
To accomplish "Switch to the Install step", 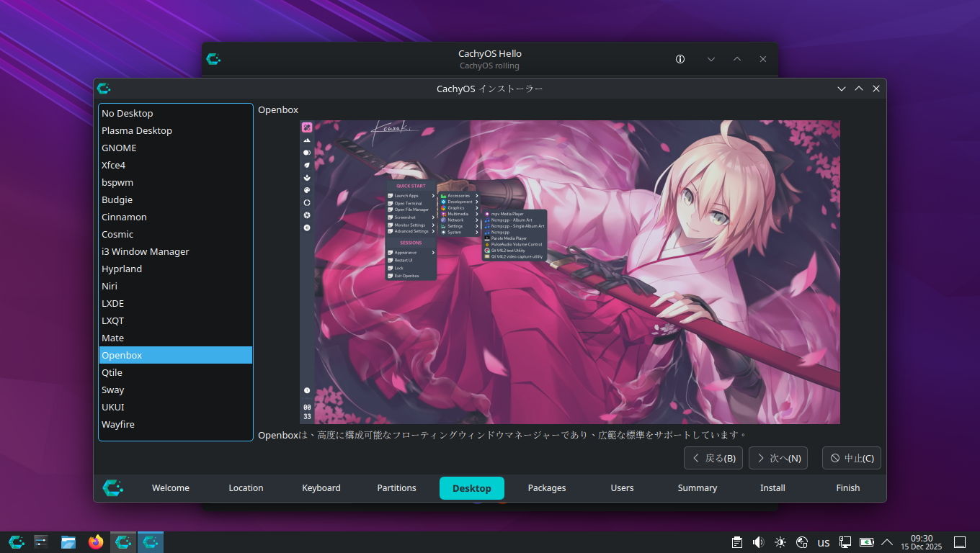I will pyautogui.click(x=773, y=488).
